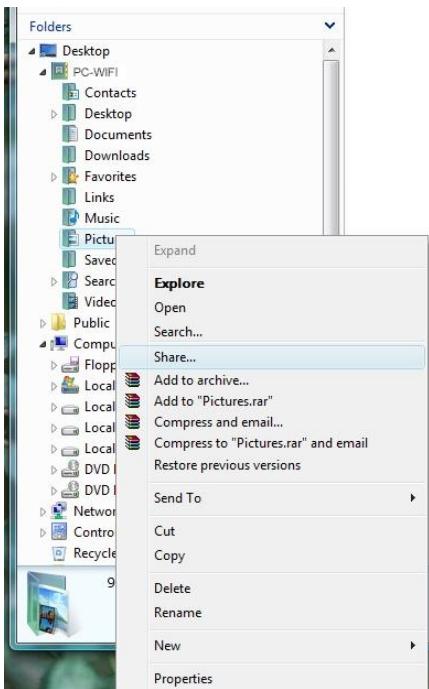Select the Favorites star folder icon

pyautogui.click(x=70, y=176)
